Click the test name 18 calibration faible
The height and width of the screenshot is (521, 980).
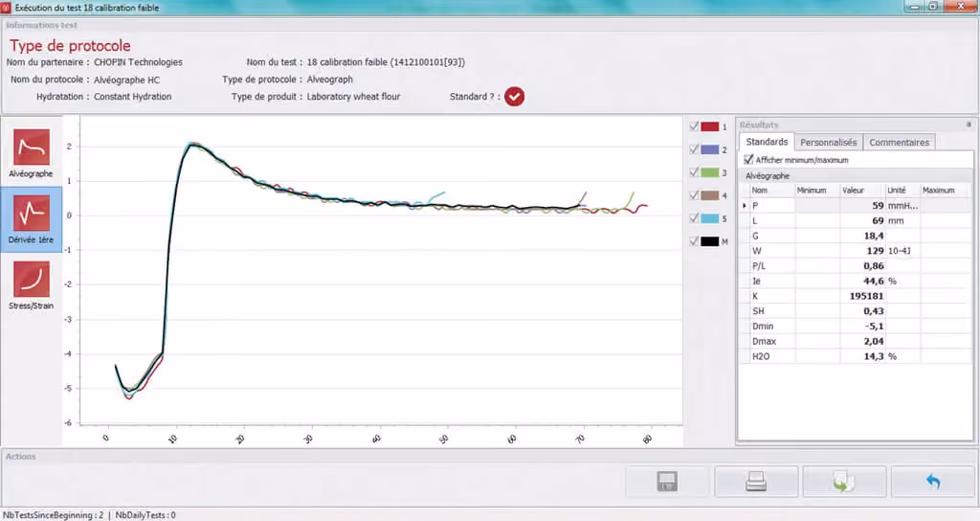(386, 62)
